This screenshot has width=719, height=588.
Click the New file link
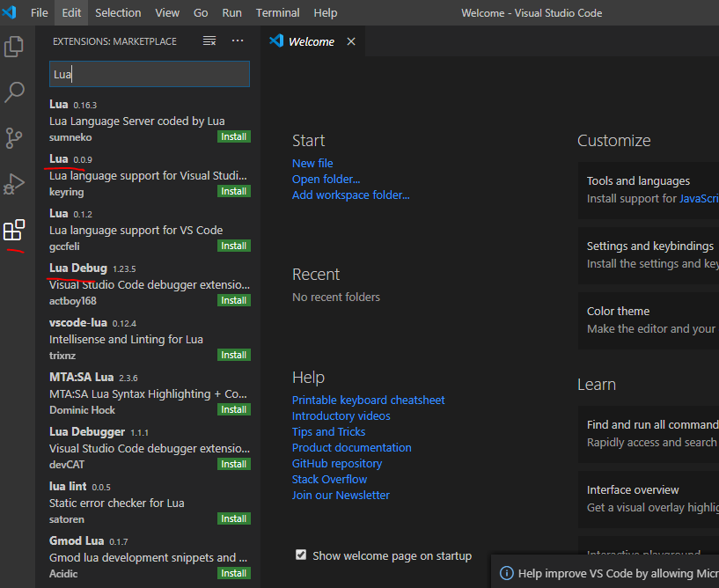[312, 163]
